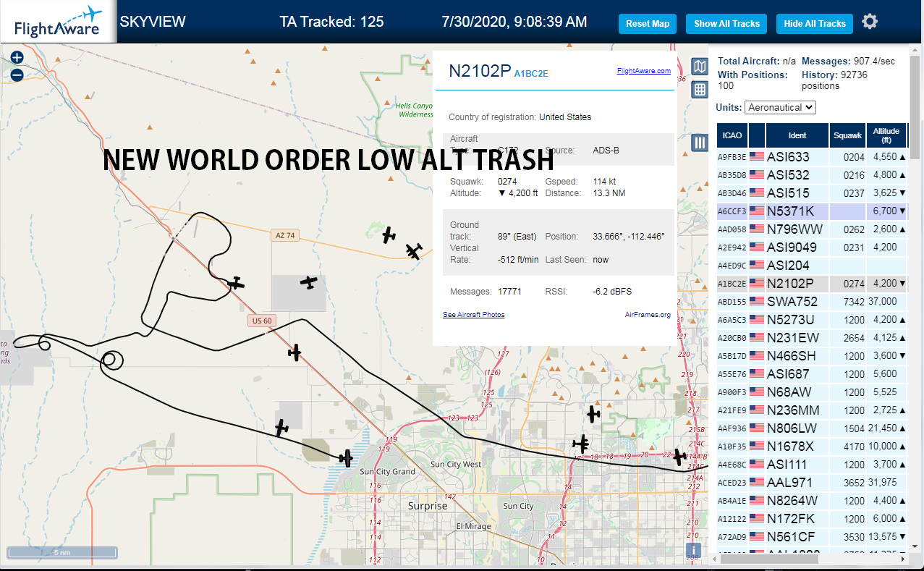
Task: Select aircraft N561CF in the table
Action: [813, 536]
